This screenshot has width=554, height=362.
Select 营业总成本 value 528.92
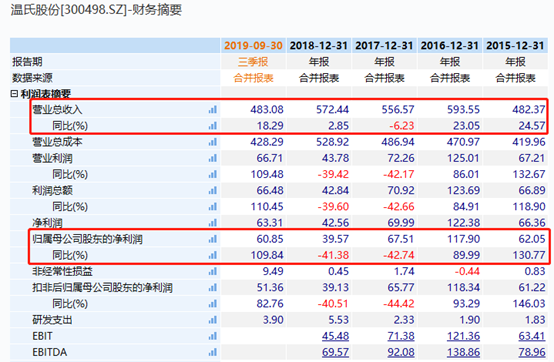click(x=332, y=142)
